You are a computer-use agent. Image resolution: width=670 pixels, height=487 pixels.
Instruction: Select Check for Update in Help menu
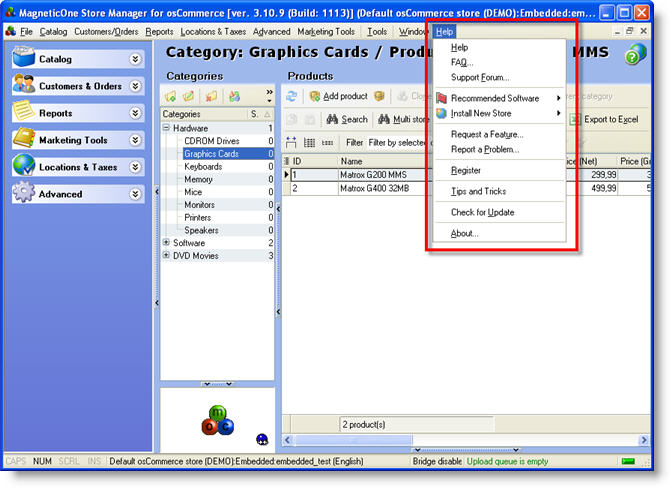point(482,212)
